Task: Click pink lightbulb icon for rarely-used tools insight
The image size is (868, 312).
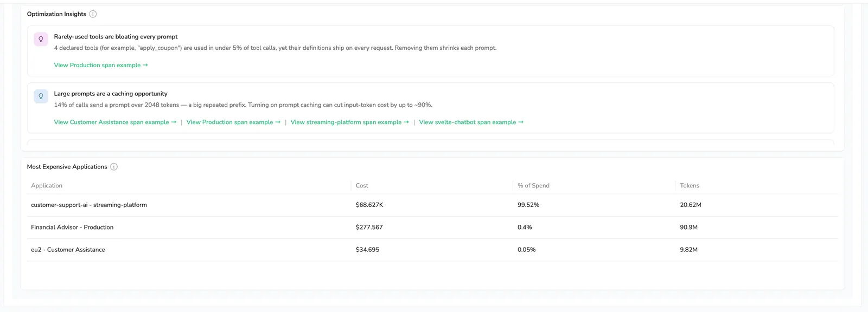Action: 41,39
